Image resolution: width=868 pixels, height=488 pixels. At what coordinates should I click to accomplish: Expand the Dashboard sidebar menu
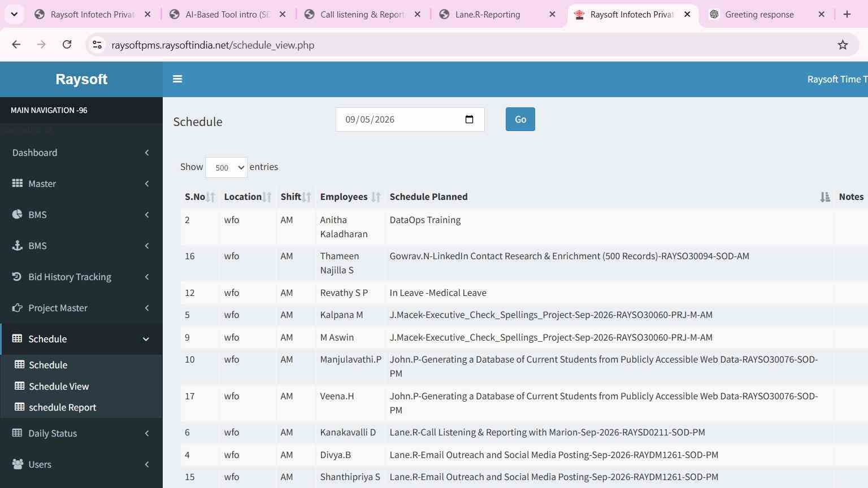point(81,152)
